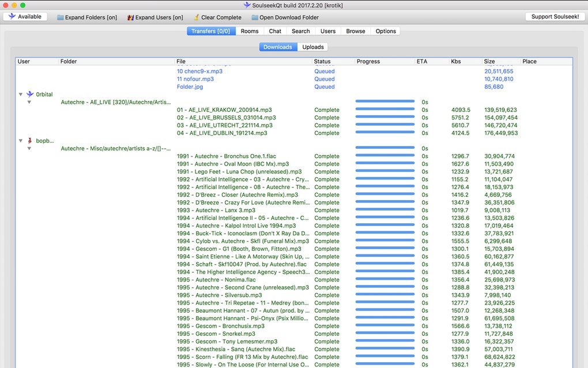Click the ETA column header
Screen dimensions: 588x368
click(432, 62)
